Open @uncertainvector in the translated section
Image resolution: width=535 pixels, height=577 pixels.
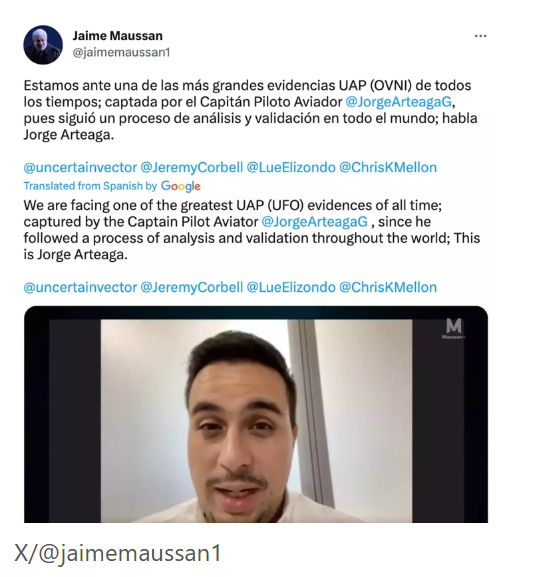[x=80, y=287]
